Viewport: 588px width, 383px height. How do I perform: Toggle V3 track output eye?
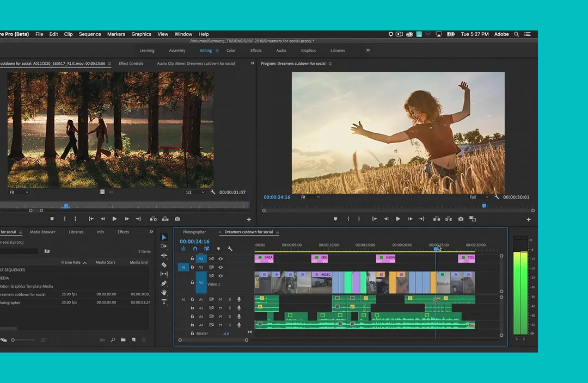pos(220,258)
